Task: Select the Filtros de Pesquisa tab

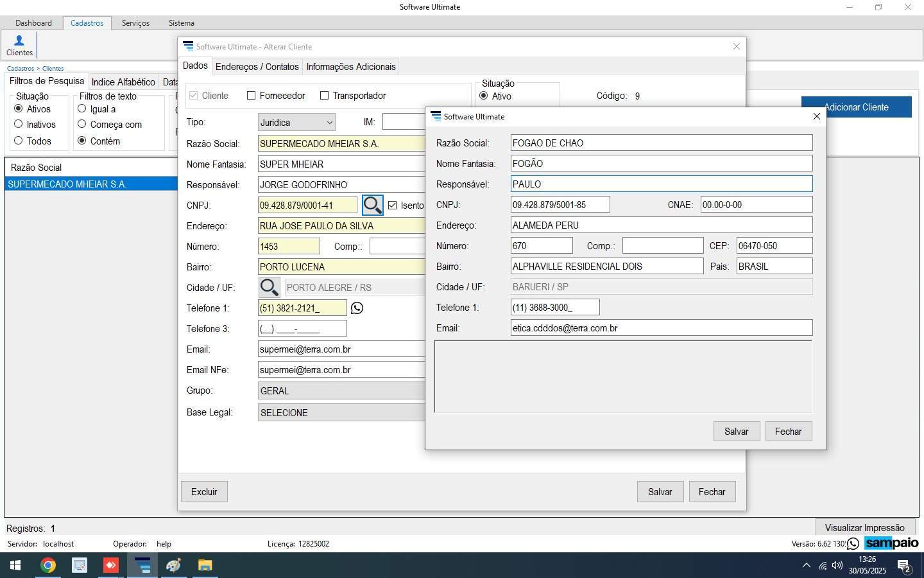Action: [47, 82]
